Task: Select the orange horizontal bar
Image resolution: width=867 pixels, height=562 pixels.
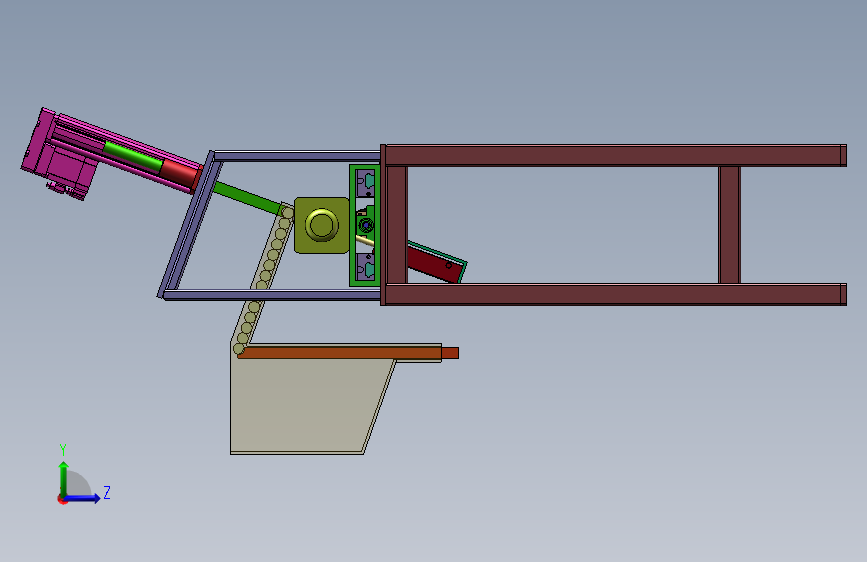Action: coord(348,352)
